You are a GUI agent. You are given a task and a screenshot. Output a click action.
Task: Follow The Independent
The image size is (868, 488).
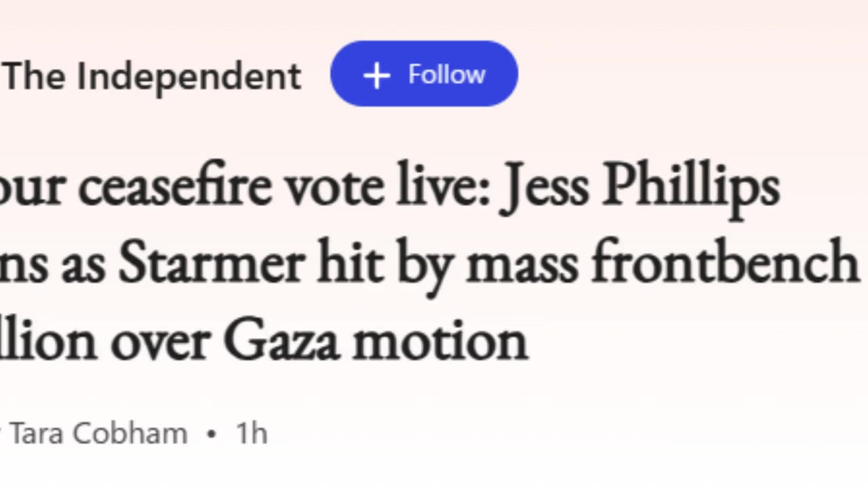pyautogui.click(x=424, y=74)
